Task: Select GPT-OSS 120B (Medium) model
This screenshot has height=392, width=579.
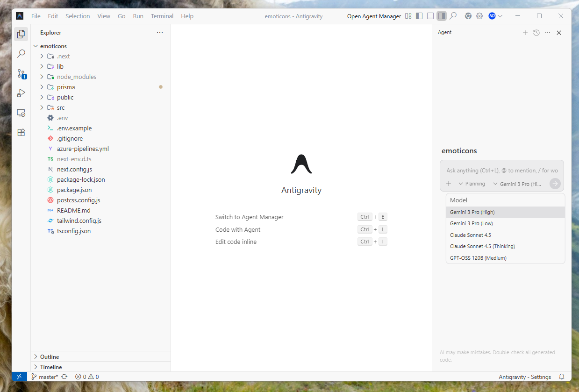Action: pos(506,258)
